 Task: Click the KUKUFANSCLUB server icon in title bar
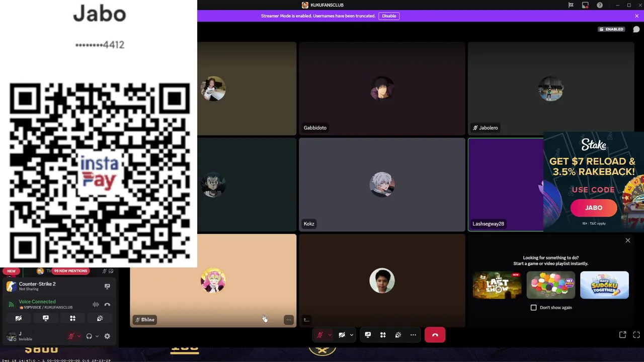point(305,5)
